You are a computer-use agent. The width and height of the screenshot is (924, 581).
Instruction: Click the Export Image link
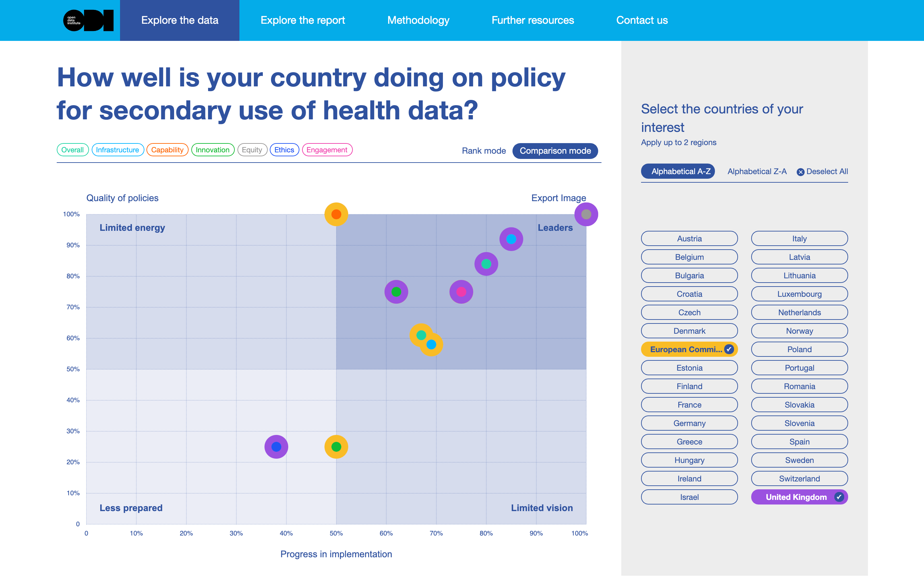pos(558,198)
